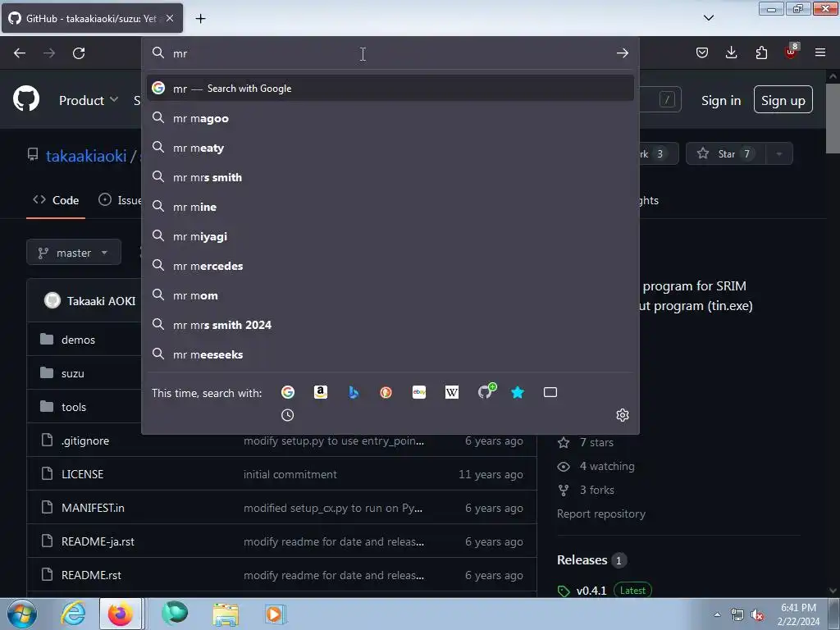840x630 pixels.
Task: Search this time with eBay
Action: pyautogui.click(x=419, y=392)
